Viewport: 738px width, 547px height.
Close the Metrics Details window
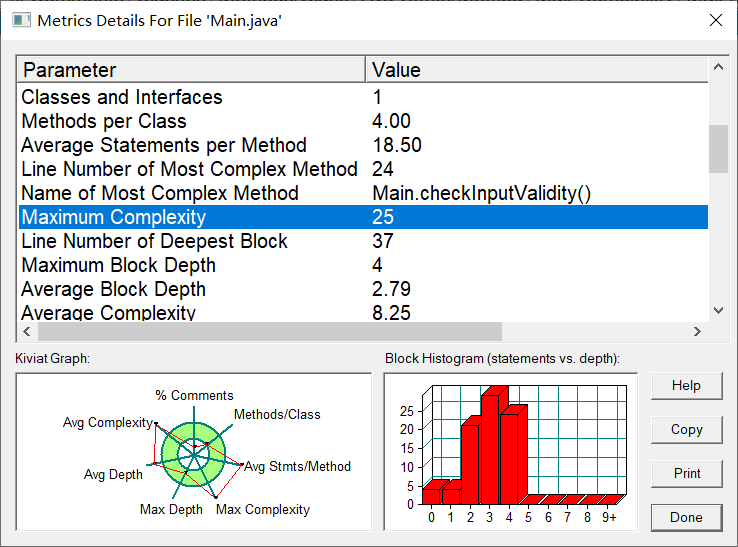pyautogui.click(x=715, y=20)
